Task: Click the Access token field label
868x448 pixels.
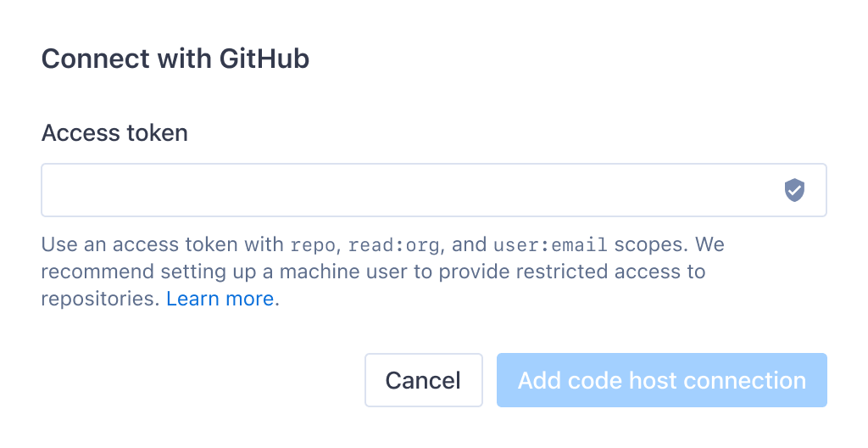Action: tap(114, 133)
